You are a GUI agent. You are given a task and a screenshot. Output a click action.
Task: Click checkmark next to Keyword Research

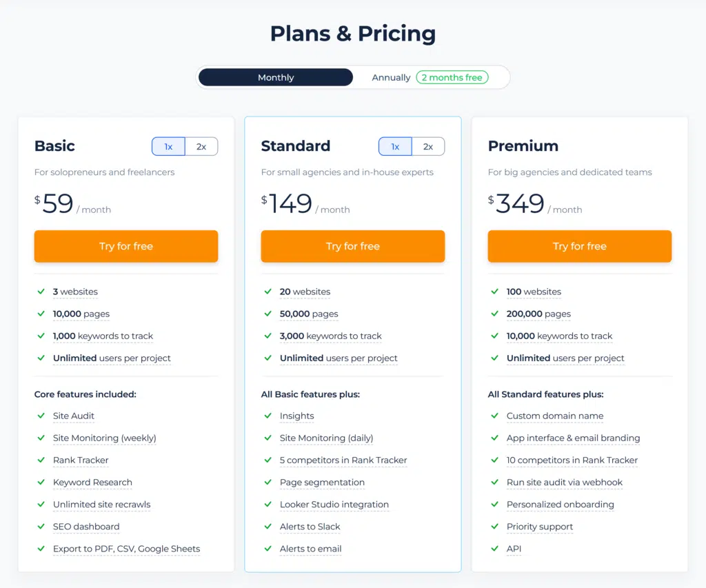pyautogui.click(x=41, y=483)
